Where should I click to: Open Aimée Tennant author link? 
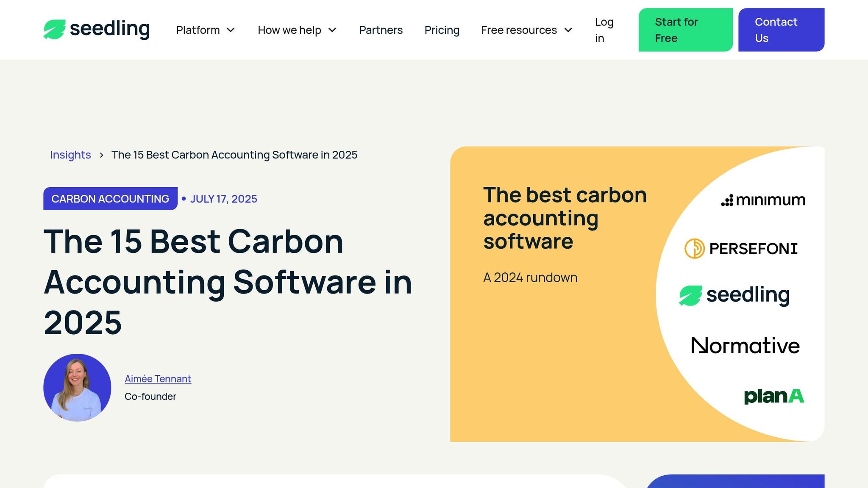click(x=158, y=379)
